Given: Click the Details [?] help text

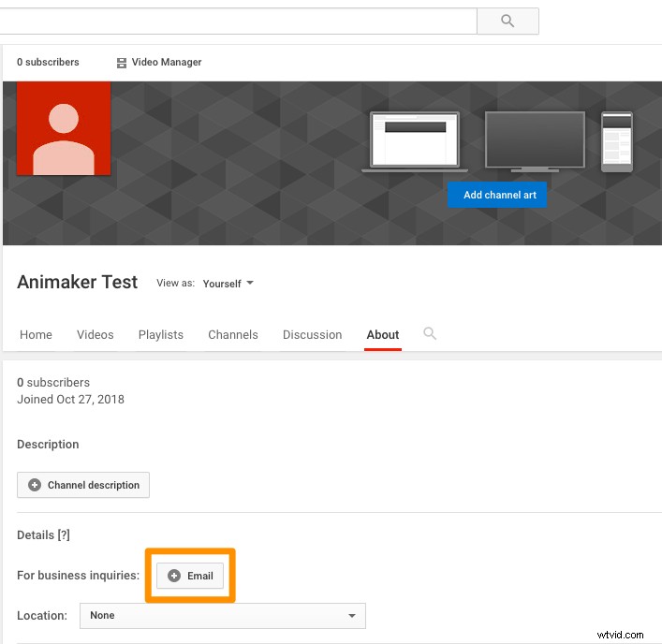Looking at the screenshot, I should (x=43, y=535).
